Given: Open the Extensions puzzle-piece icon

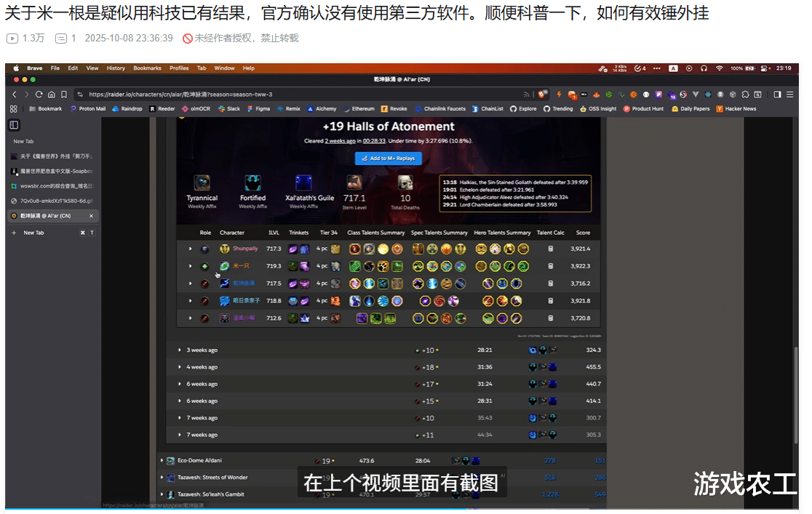Looking at the screenshot, I should tap(745, 95).
